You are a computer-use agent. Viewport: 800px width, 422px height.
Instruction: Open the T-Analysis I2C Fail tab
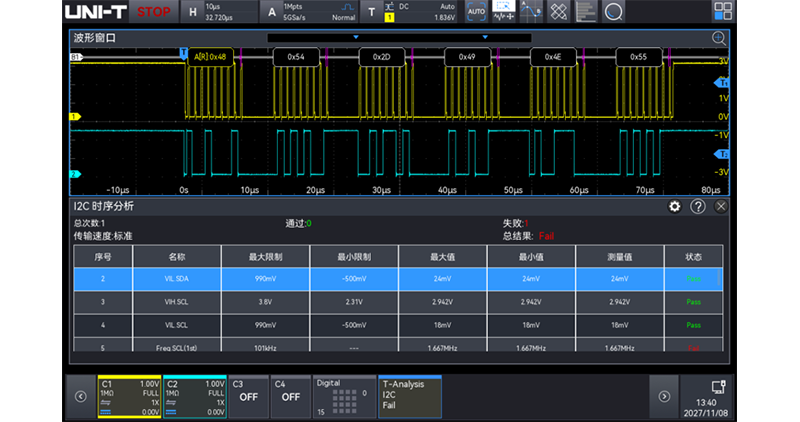pos(410,397)
